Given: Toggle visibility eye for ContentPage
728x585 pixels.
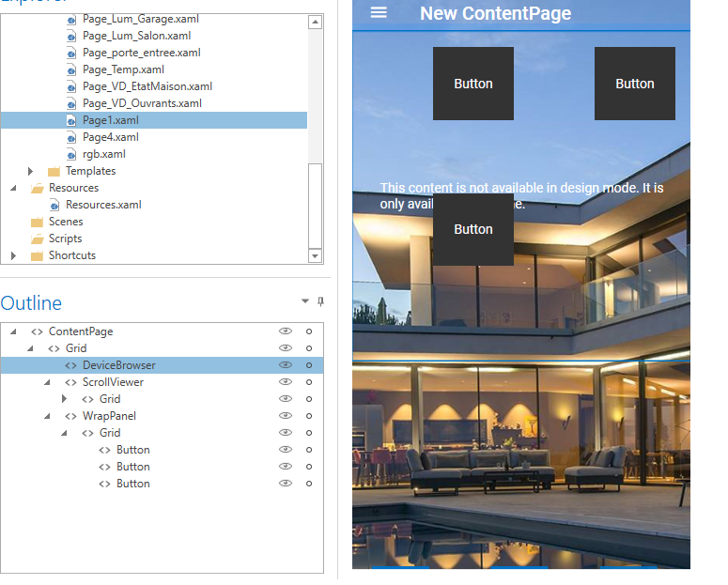Looking at the screenshot, I should 285,331.
